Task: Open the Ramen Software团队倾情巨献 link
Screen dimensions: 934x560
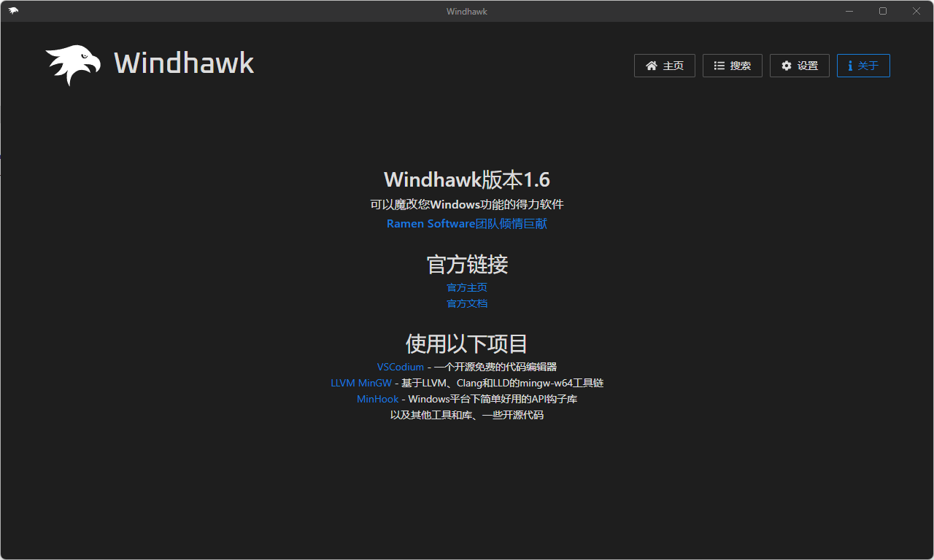Action: (x=467, y=224)
